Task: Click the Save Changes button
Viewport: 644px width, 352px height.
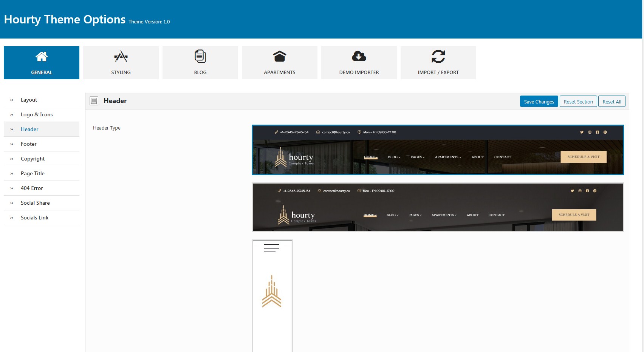Action: click(x=539, y=102)
